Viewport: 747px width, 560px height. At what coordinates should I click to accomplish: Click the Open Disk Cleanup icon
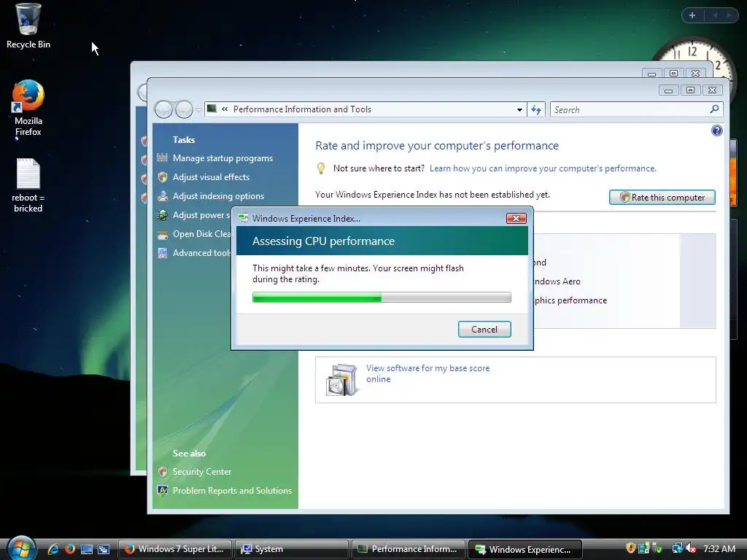tap(163, 234)
